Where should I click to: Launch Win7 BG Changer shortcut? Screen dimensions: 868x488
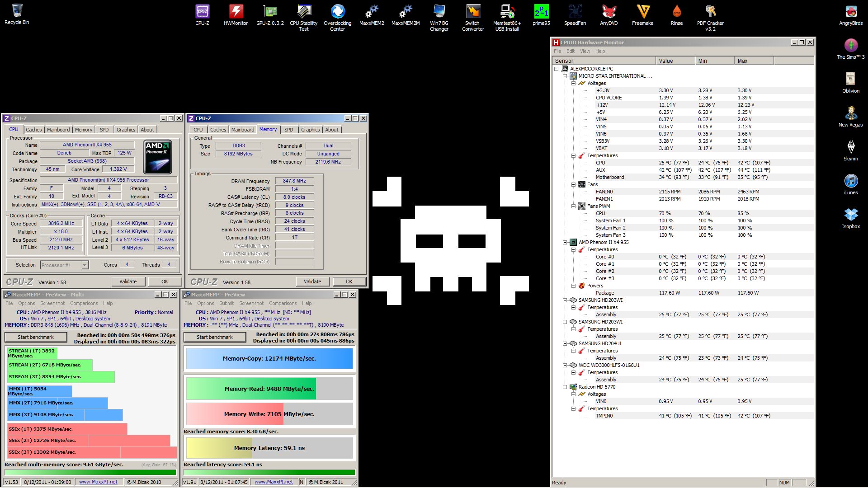click(439, 18)
